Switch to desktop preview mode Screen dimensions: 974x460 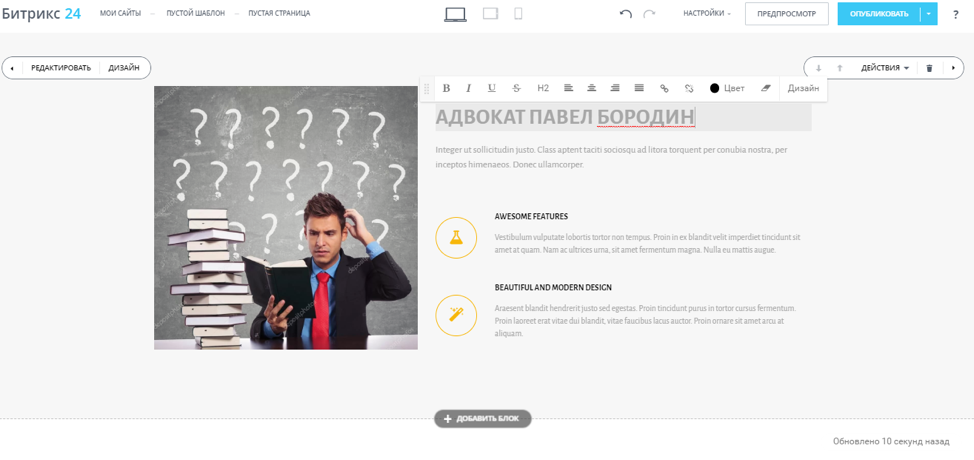(455, 14)
